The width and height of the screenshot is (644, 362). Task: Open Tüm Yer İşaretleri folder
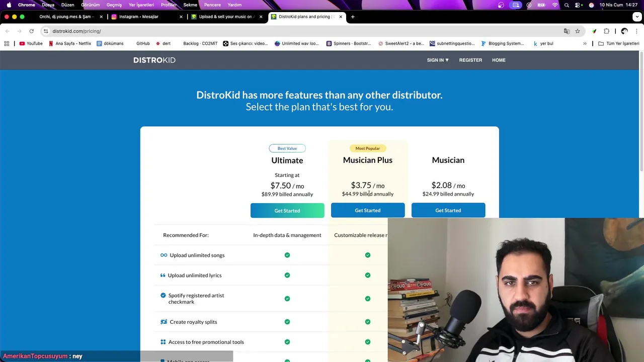click(x=619, y=44)
